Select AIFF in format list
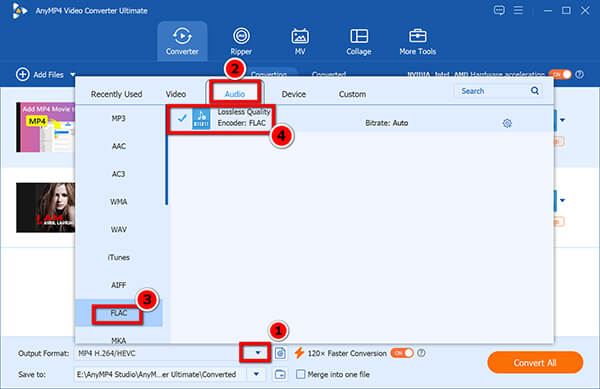The width and height of the screenshot is (600, 389). point(119,285)
